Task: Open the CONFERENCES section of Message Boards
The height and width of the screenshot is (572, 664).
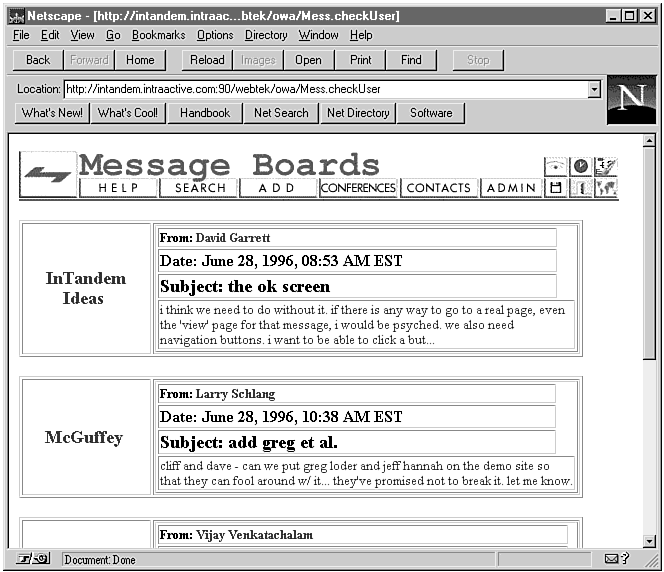Action: tap(359, 188)
